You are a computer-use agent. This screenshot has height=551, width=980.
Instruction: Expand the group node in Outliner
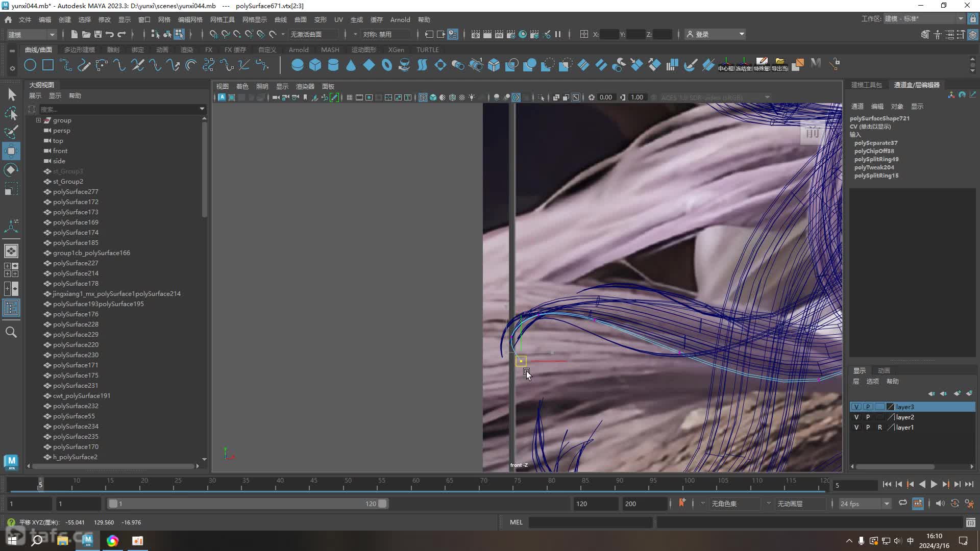click(x=38, y=120)
